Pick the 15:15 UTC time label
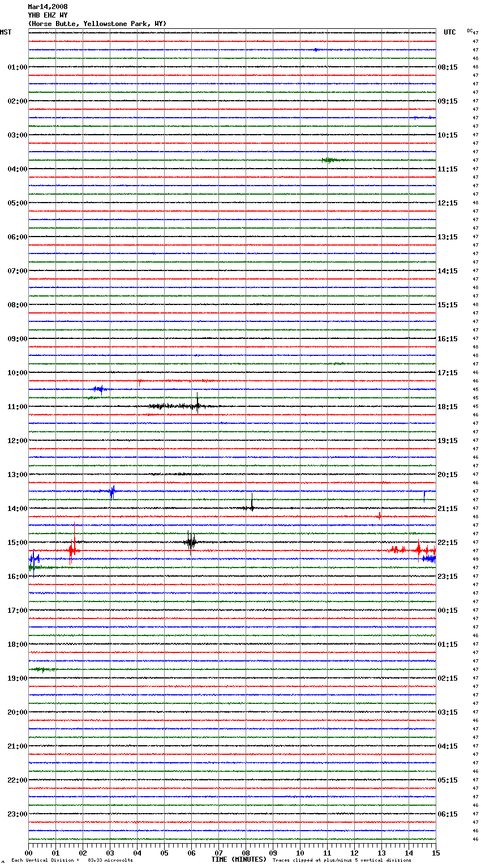The image size is (481, 868). pyautogui.click(x=448, y=305)
